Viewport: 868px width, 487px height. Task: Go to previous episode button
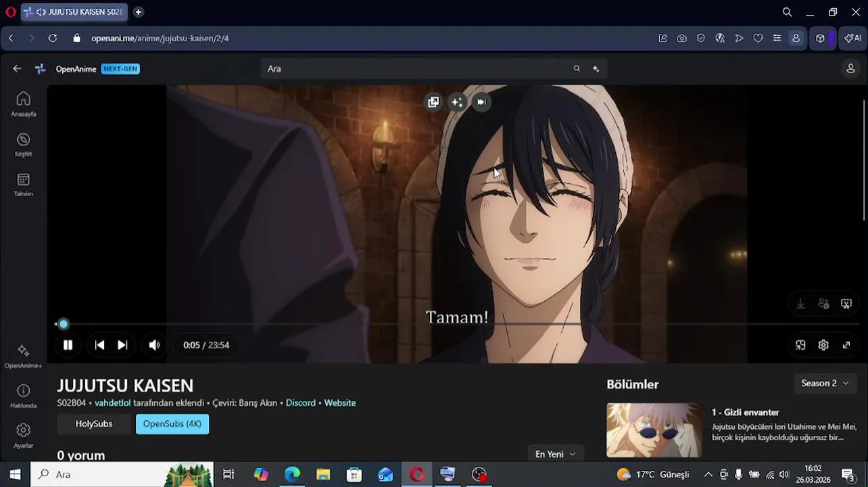(x=99, y=345)
